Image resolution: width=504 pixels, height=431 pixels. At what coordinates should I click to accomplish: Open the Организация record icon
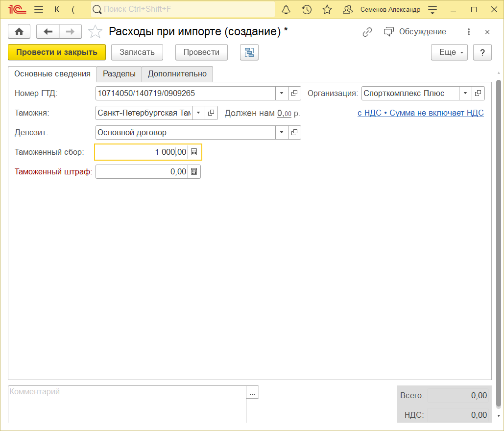tap(478, 93)
